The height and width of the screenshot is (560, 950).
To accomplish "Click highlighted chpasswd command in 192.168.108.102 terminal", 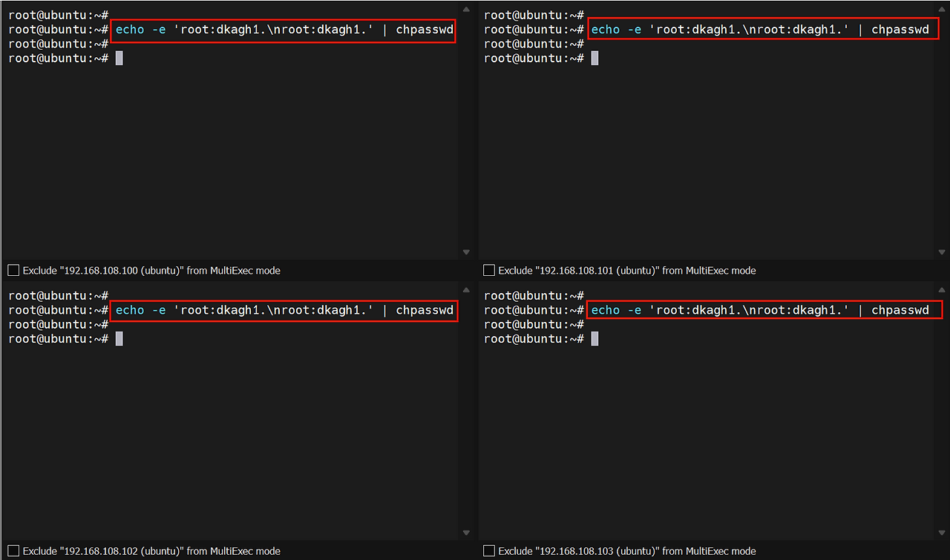I will 284,311.
